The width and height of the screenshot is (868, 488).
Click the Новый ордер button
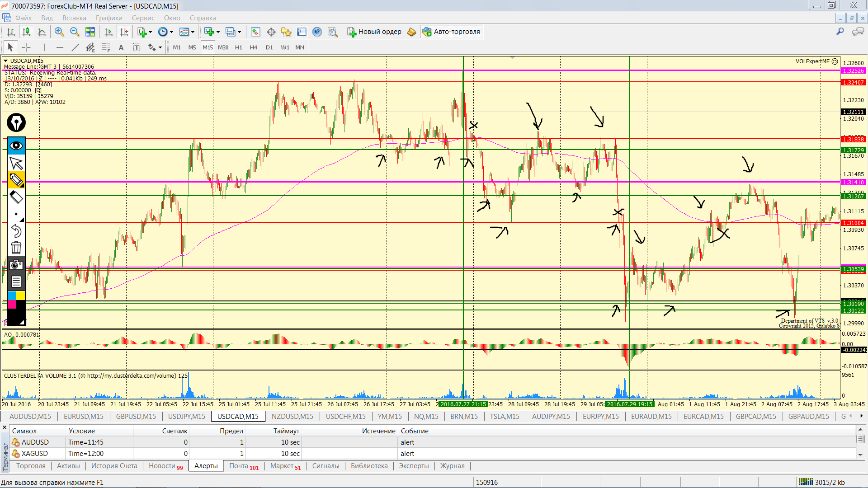tap(374, 32)
